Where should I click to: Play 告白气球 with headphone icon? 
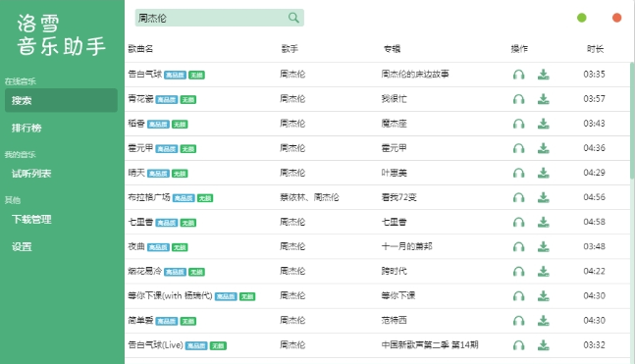point(519,75)
